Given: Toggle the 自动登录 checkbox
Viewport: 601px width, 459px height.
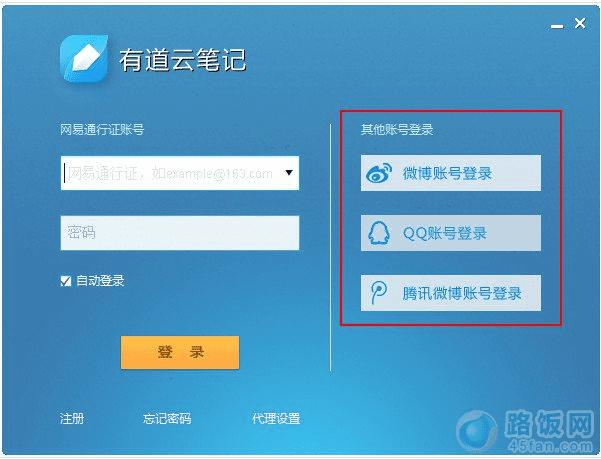Looking at the screenshot, I should pyautogui.click(x=66, y=281).
